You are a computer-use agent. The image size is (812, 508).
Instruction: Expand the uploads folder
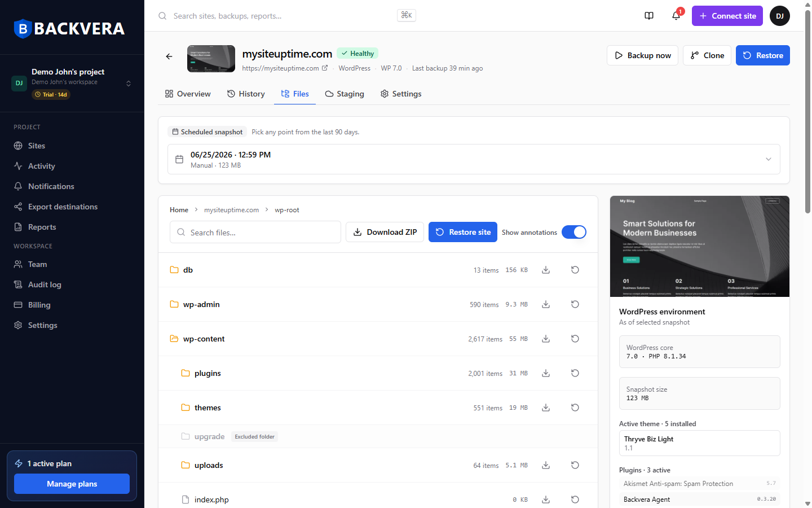(202, 465)
